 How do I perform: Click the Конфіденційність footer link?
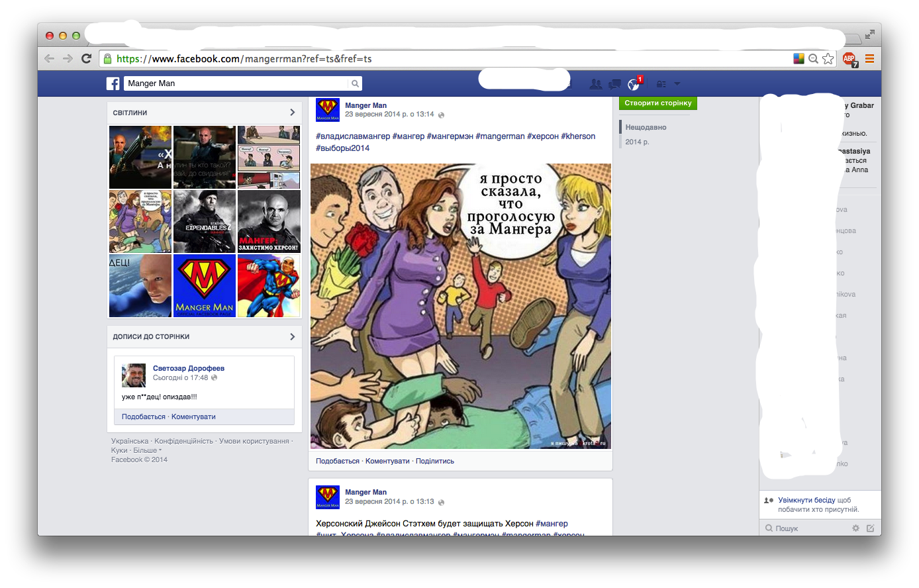[x=184, y=441]
